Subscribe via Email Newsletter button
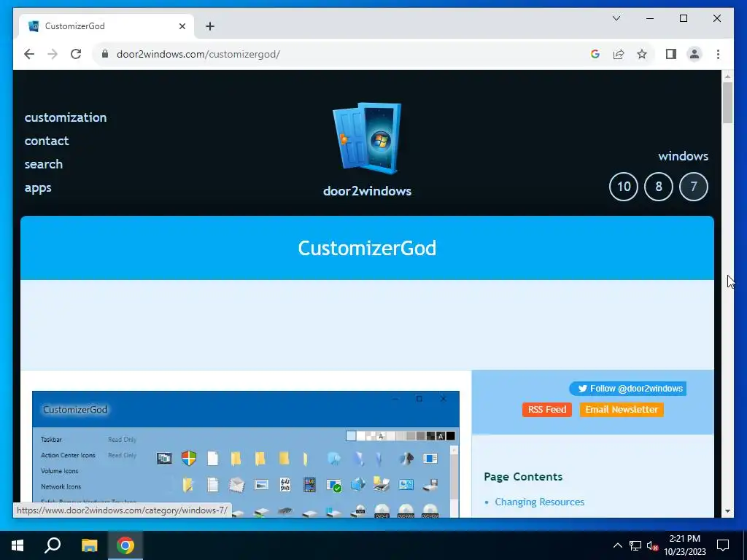This screenshot has width=747, height=560. [x=622, y=410]
